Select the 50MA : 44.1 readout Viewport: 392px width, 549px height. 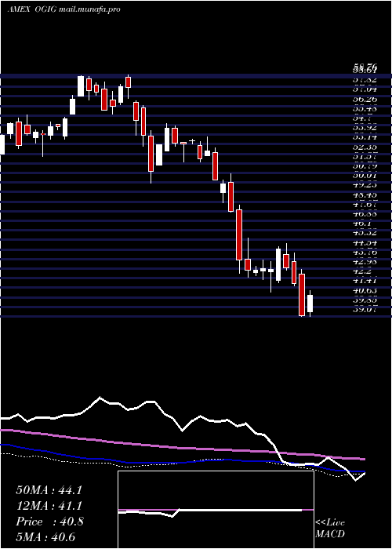pos(49,490)
